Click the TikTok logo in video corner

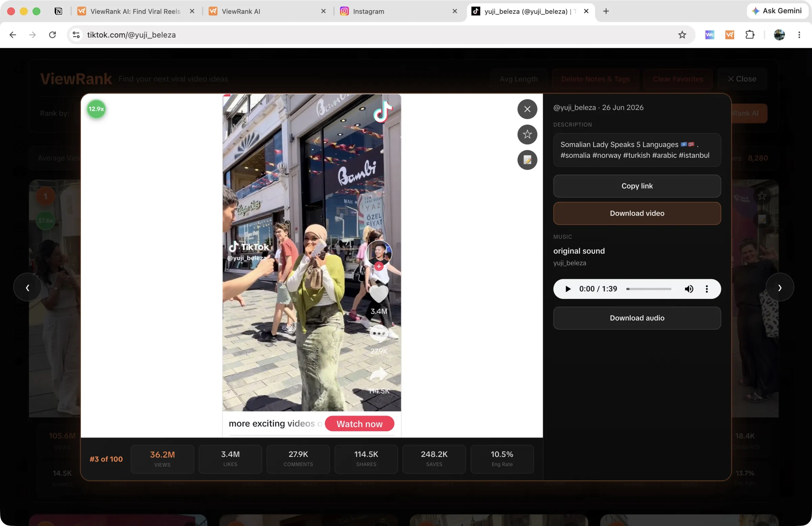383,112
